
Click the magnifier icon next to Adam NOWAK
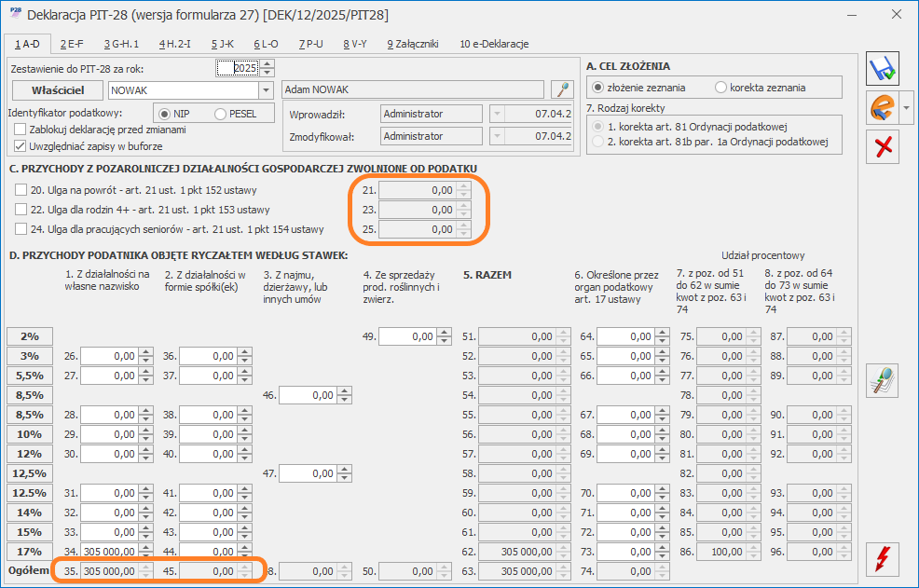[561, 89]
